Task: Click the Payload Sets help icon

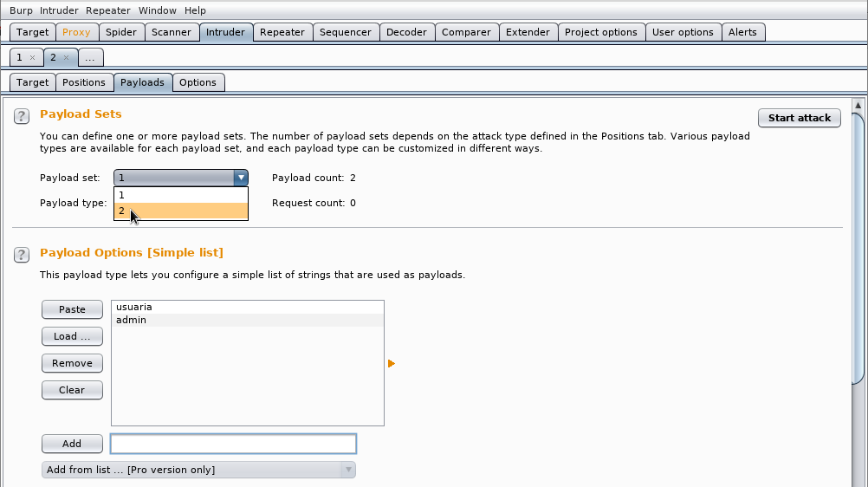Action: 22,116
